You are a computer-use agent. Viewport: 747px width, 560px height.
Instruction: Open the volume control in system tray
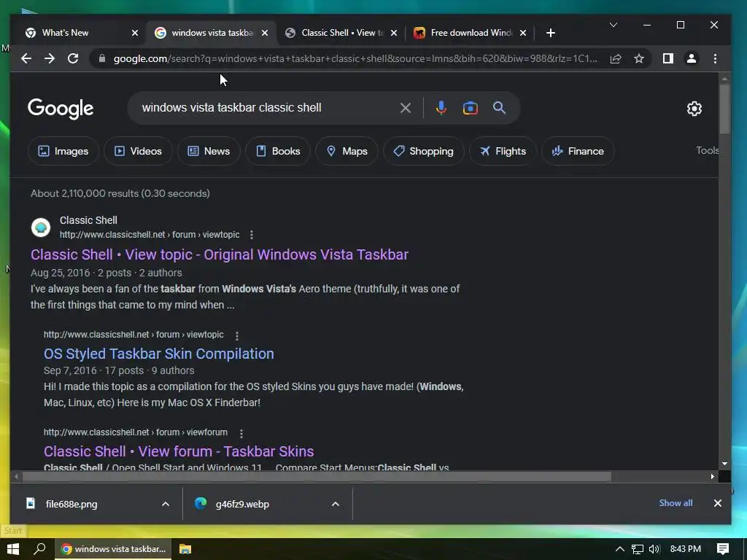(x=654, y=549)
